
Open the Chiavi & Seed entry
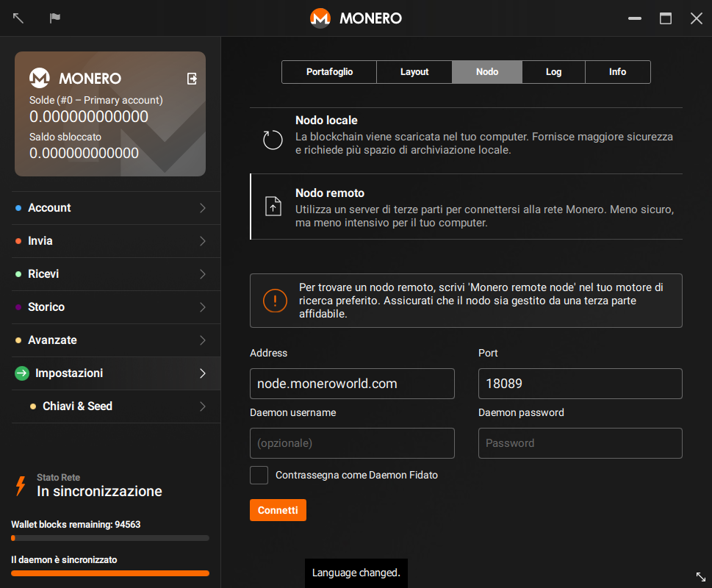(x=116, y=406)
